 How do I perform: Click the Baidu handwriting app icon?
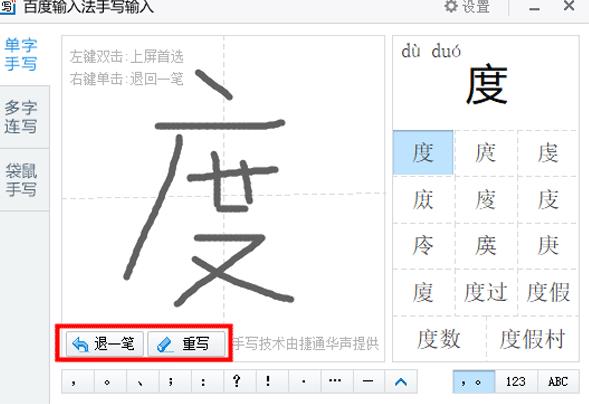point(7,7)
